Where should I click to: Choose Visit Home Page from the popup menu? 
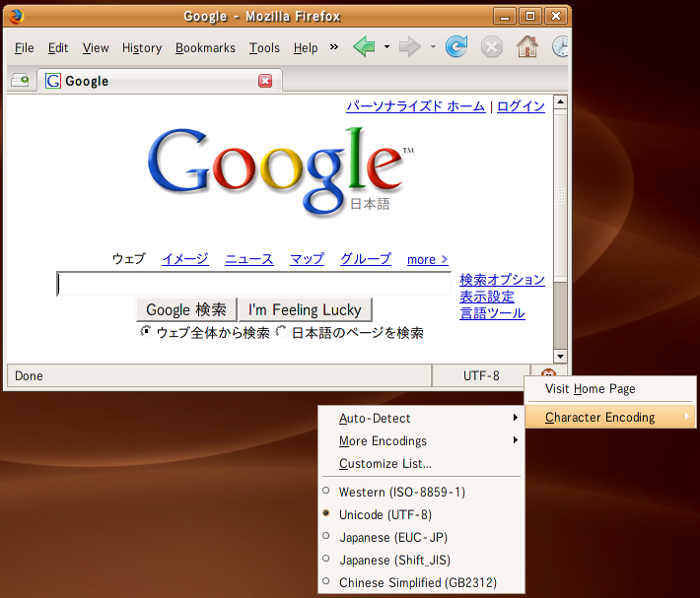610,389
